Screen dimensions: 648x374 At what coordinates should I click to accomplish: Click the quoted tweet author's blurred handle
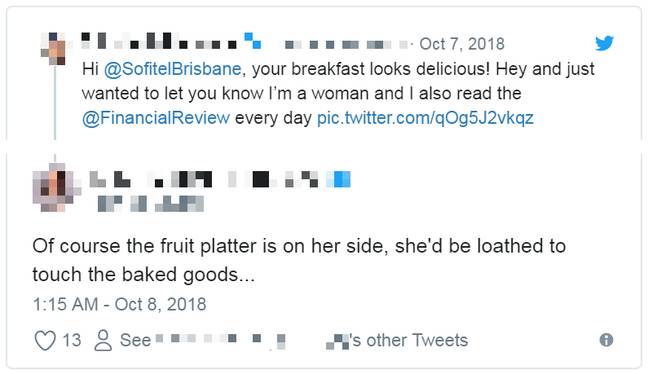(x=346, y=44)
